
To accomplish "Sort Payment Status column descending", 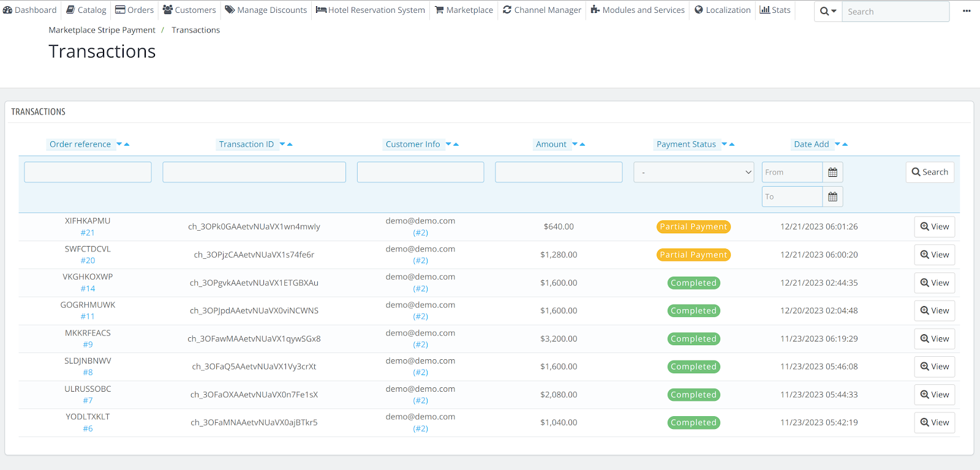I will 725,144.
